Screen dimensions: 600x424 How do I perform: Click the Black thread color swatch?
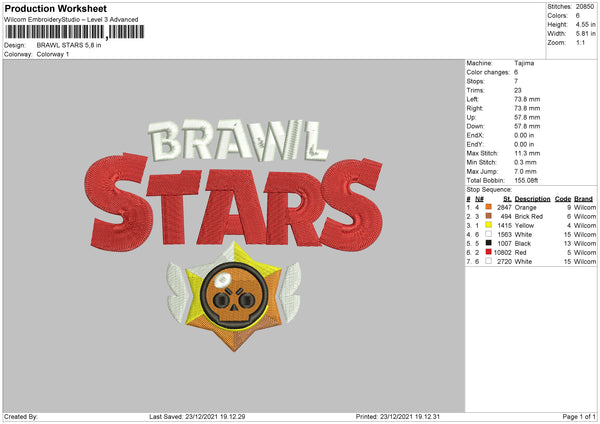pyautogui.click(x=488, y=243)
